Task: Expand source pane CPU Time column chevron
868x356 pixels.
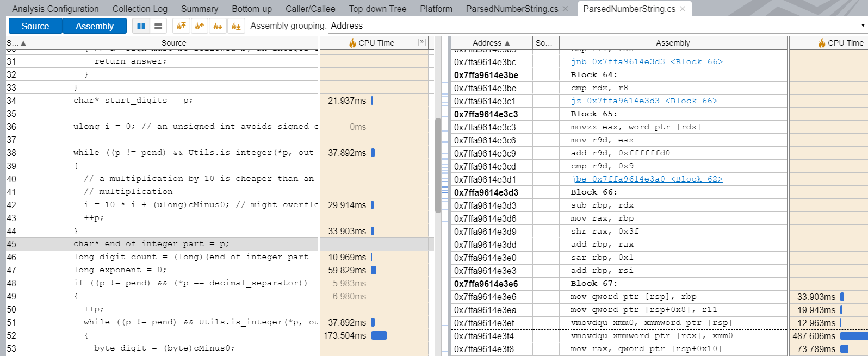Action: coord(422,42)
